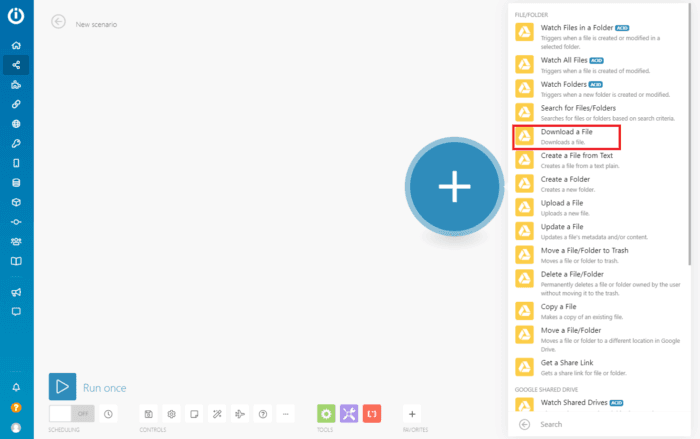Click the help question-mark control icon
Viewport: 700px width, 439px height.
263,414
